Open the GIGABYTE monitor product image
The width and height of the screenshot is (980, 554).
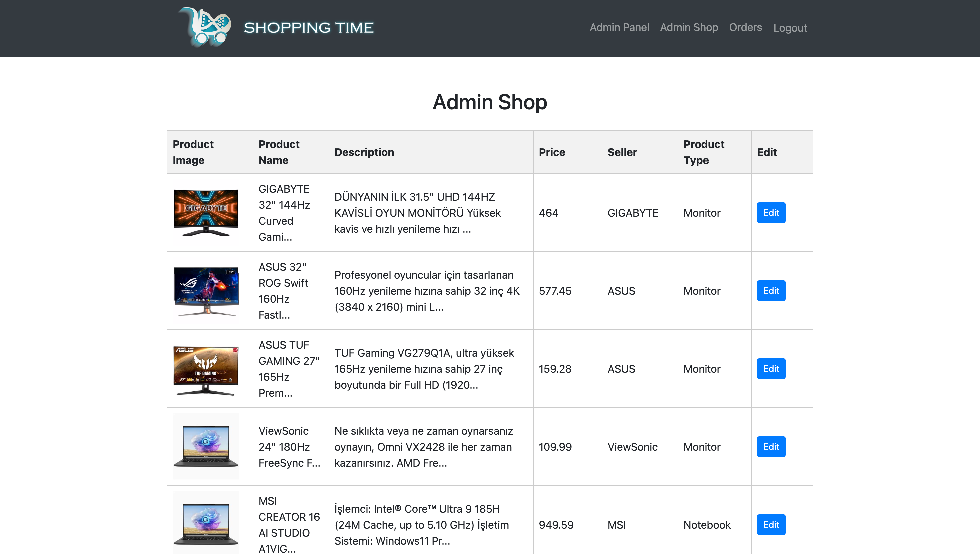pyautogui.click(x=206, y=213)
